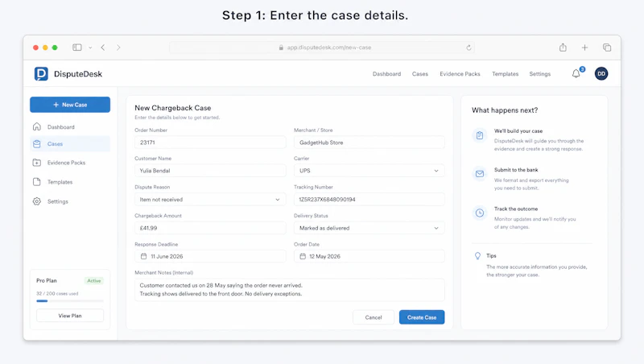Click the lock icon in address bar
The width and height of the screenshot is (644, 364).
[x=281, y=48]
